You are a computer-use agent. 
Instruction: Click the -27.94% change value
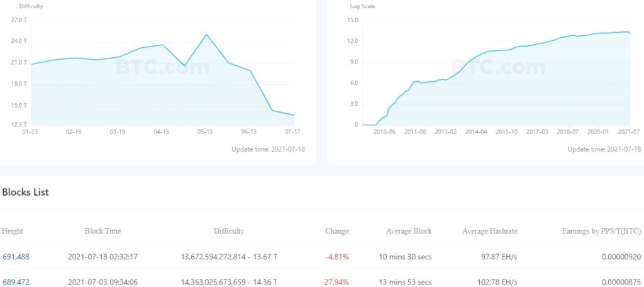(335, 282)
